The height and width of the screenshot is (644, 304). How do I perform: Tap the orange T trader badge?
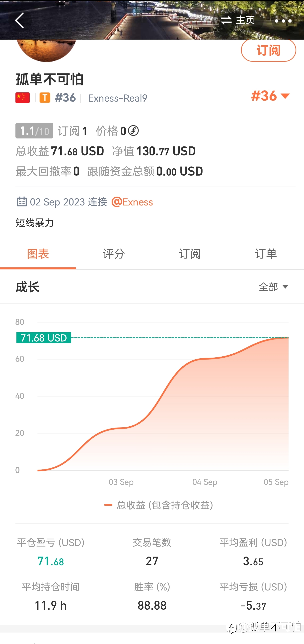(x=45, y=98)
